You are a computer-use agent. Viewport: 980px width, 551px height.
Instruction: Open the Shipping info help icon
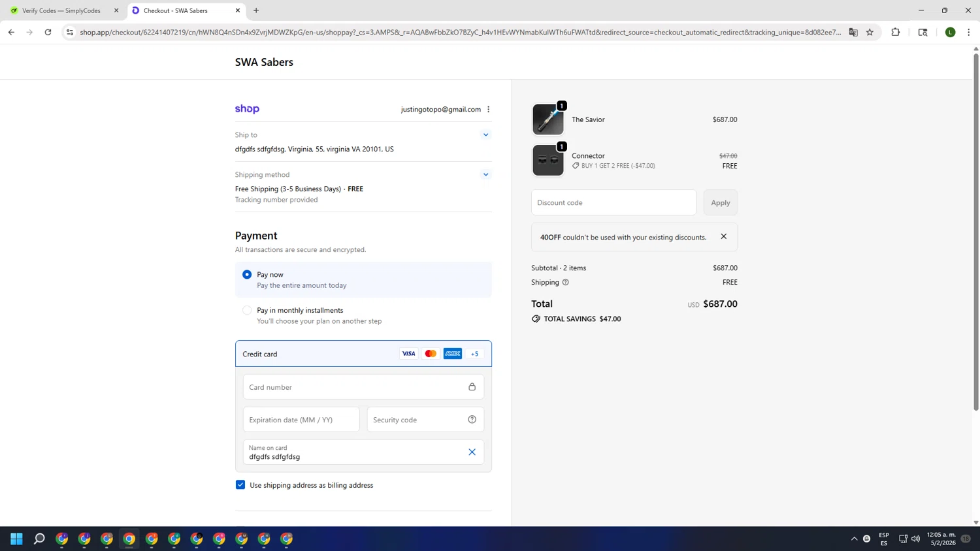pos(566,282)
